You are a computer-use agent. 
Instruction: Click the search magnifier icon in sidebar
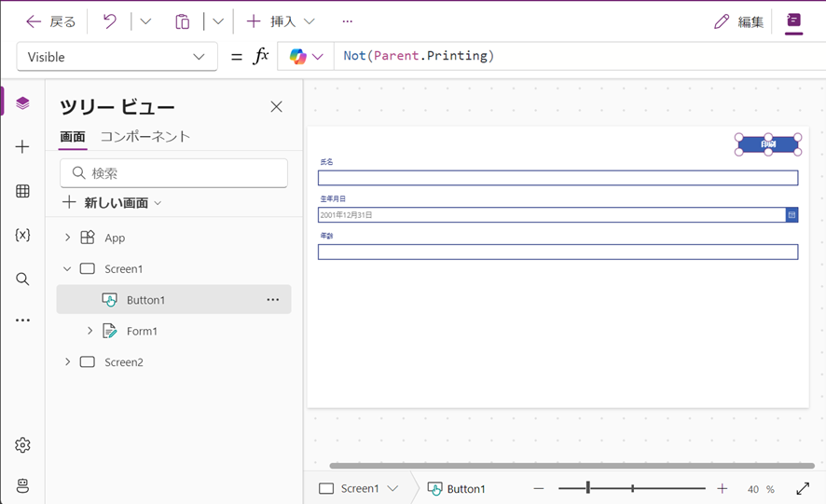click(22, 279)
